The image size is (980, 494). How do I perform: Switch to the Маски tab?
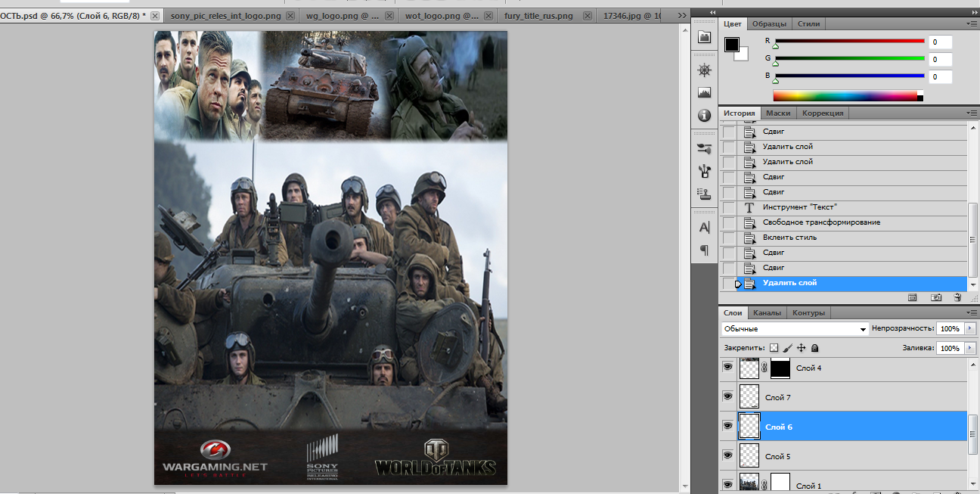click(778, 113)
